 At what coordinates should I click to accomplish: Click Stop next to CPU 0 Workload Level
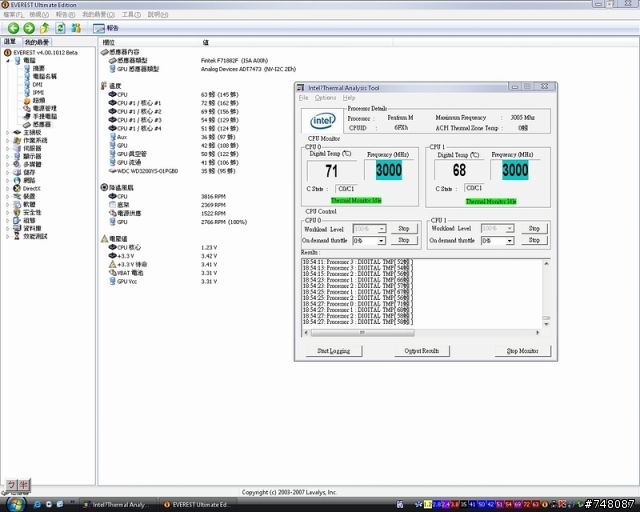404,229
